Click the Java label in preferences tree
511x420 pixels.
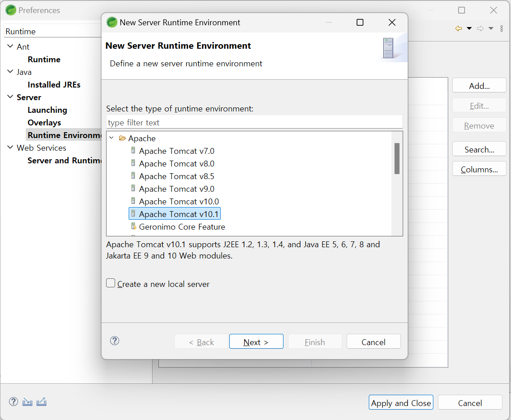[24, 72]
